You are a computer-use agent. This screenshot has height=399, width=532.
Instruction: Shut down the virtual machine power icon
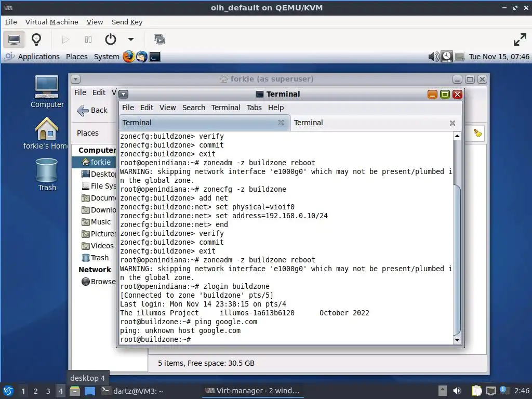111,39
